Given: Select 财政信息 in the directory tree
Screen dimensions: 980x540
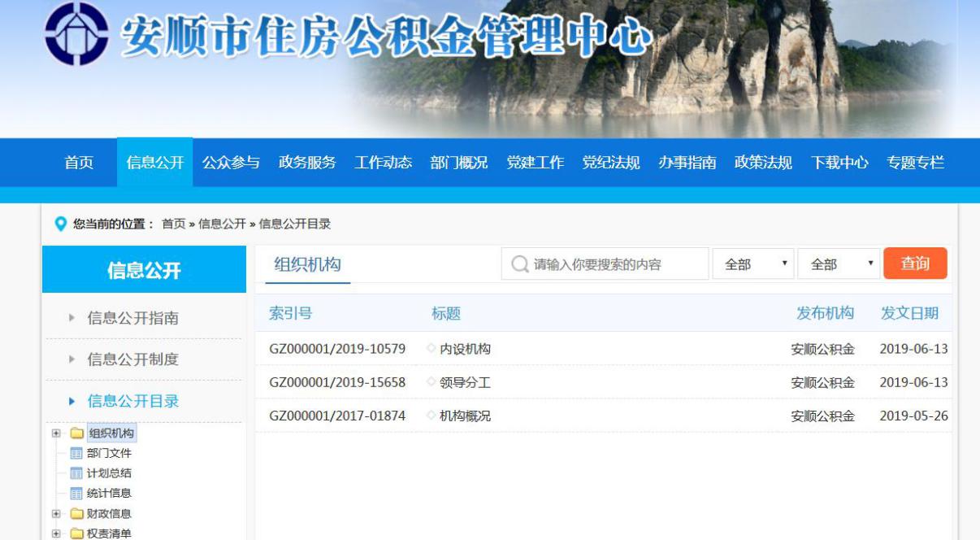Looking at the screenshot, I should (109, 514).
